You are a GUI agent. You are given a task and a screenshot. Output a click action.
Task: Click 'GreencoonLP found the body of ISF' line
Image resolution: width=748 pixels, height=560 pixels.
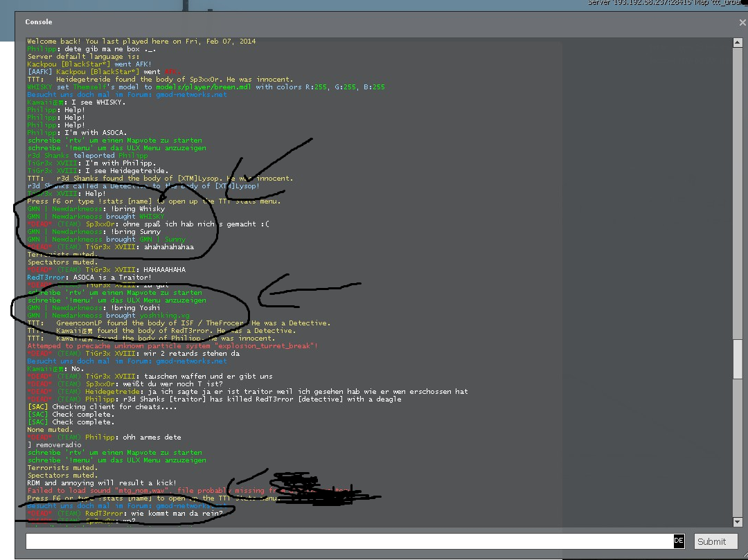[179, 323]
